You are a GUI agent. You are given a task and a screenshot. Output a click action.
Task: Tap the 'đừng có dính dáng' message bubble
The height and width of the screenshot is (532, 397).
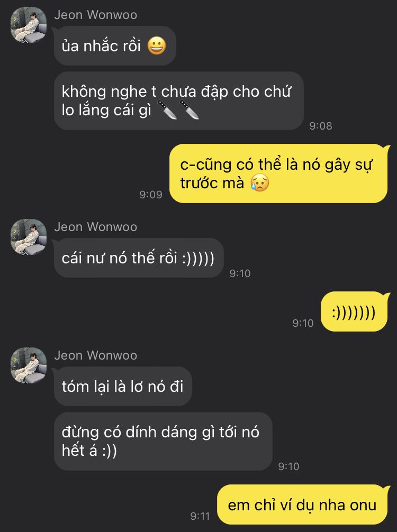coord(163,442)
